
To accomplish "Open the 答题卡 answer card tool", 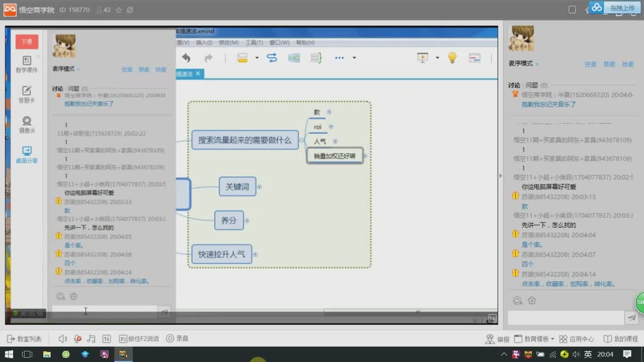I will tap(27, 95).
